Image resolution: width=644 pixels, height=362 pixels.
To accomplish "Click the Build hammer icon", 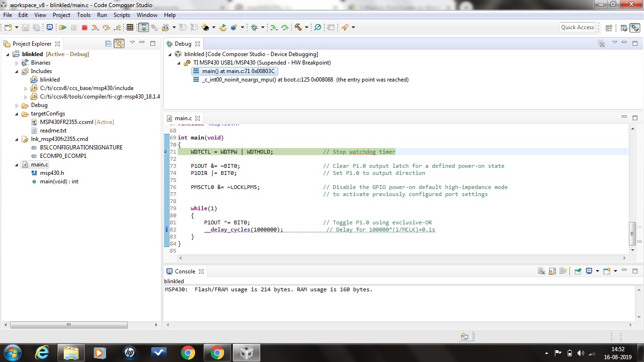I will (x=298, y=28).
